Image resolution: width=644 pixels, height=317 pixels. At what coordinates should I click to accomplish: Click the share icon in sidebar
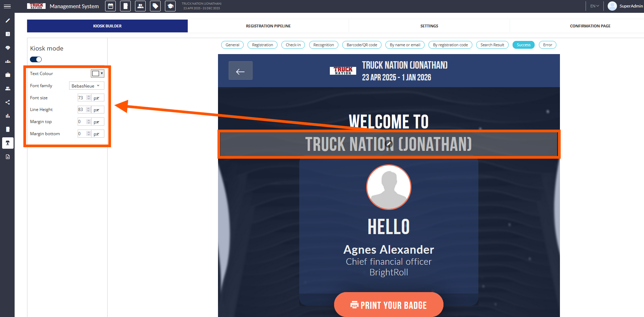pyautogui.click(x=7, y=102)
